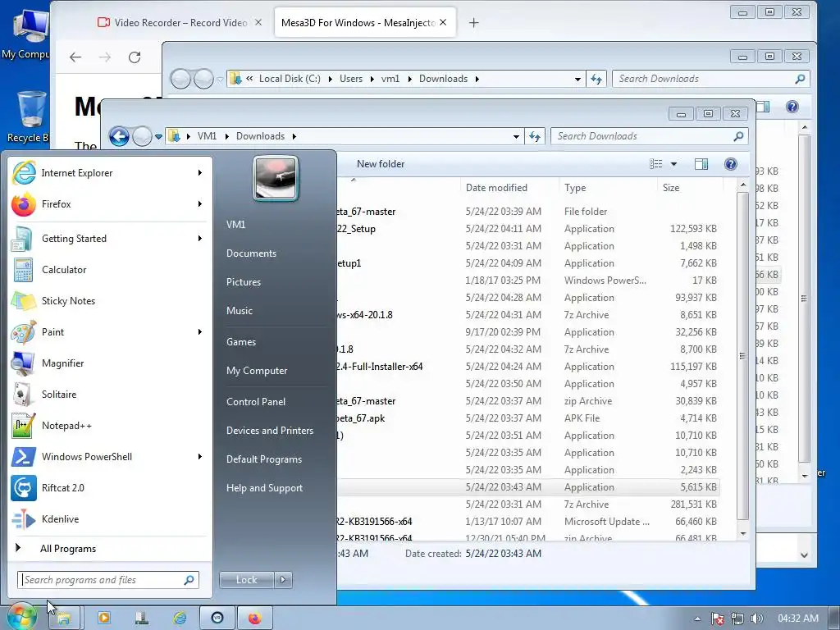Open Help and Support from the Start menu
This screenshot has width=840, height=630.
coord(264,488)
